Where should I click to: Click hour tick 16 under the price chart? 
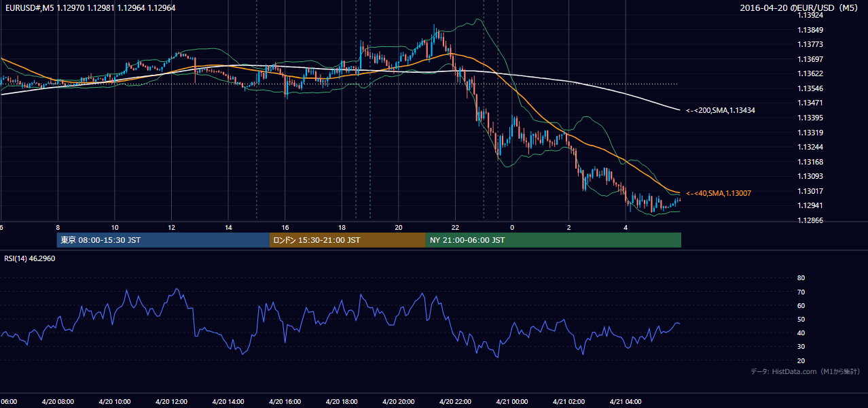[x=285, y=228]
